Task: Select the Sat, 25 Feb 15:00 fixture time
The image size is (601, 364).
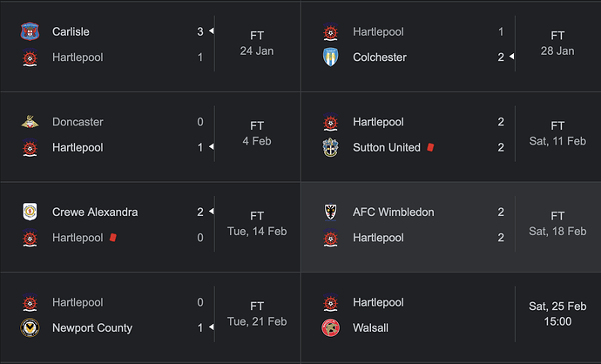Action: [x=557, y=313]
